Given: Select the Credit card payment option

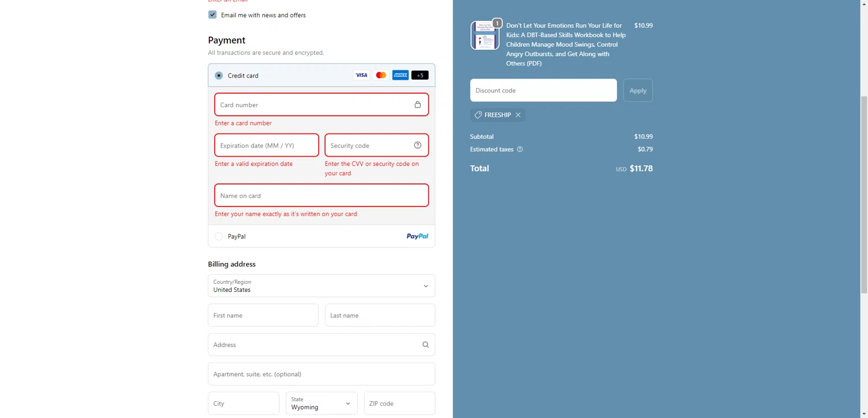Looking at the screenshot, I should pos(219,75).
